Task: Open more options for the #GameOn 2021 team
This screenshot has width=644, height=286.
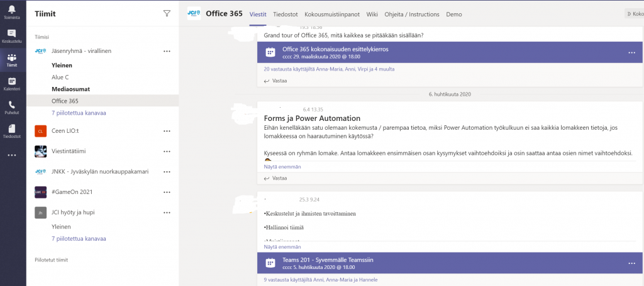Action: [x=167, y=192]
